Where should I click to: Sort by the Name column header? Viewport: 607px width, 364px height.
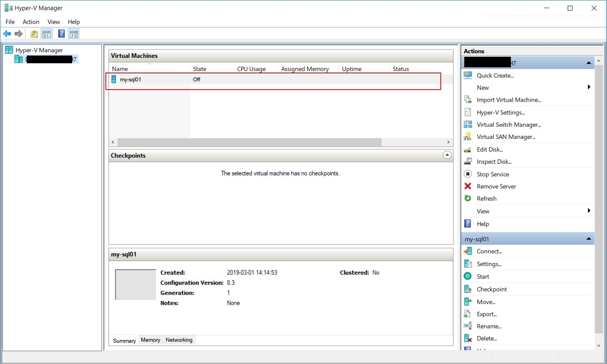pos(149,69)
